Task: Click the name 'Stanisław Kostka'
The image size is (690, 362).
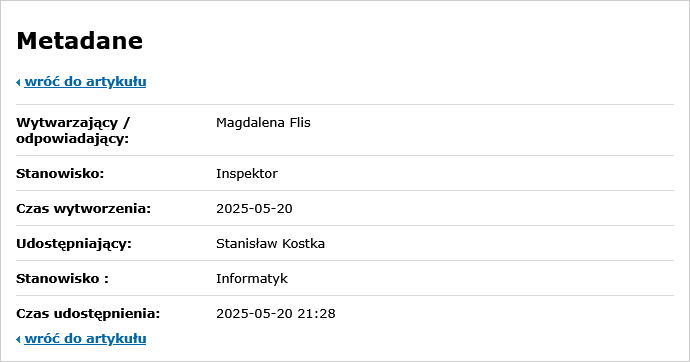Action: tap(270, 244)
